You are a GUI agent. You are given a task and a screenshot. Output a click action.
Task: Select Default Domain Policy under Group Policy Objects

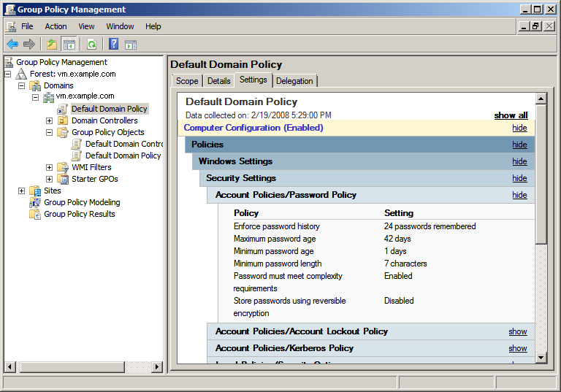coord(123,156)
